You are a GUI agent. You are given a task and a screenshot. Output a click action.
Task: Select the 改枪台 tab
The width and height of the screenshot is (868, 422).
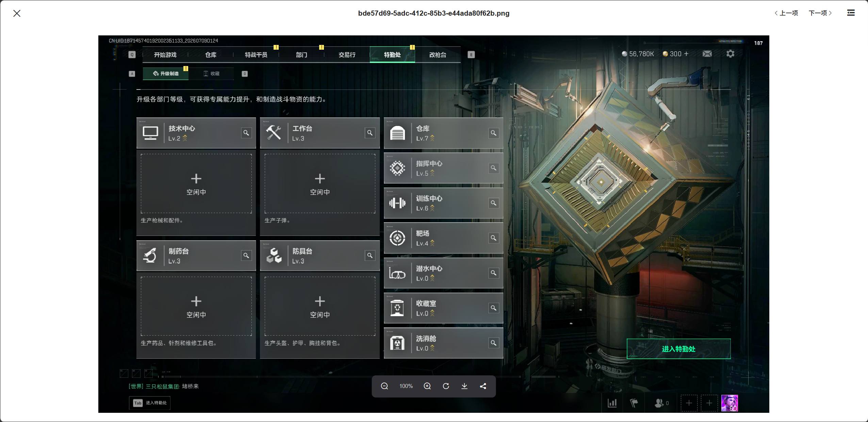(438, 55)
